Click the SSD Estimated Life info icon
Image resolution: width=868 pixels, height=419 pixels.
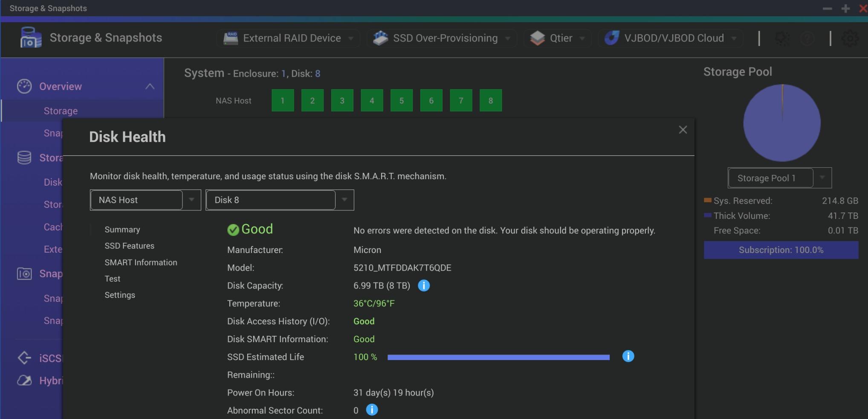pos(628,356)
